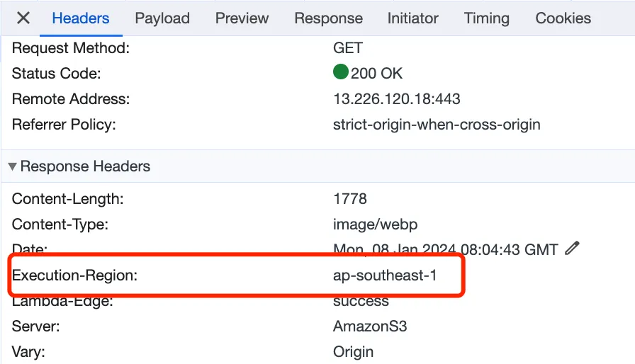Screen dimensions: 635x364
Task: Click the Content-Type value image/webp
Action: pyautogui.click(x=375, y=224)
